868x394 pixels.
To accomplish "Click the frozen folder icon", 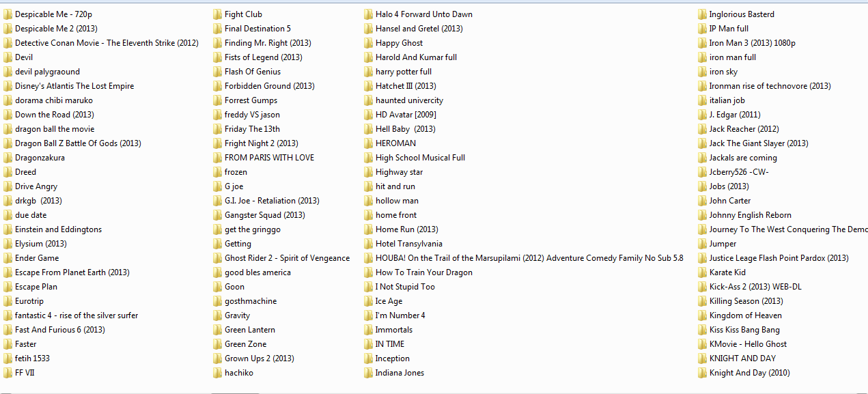I will pyautogui.click(x=217, y=172).
